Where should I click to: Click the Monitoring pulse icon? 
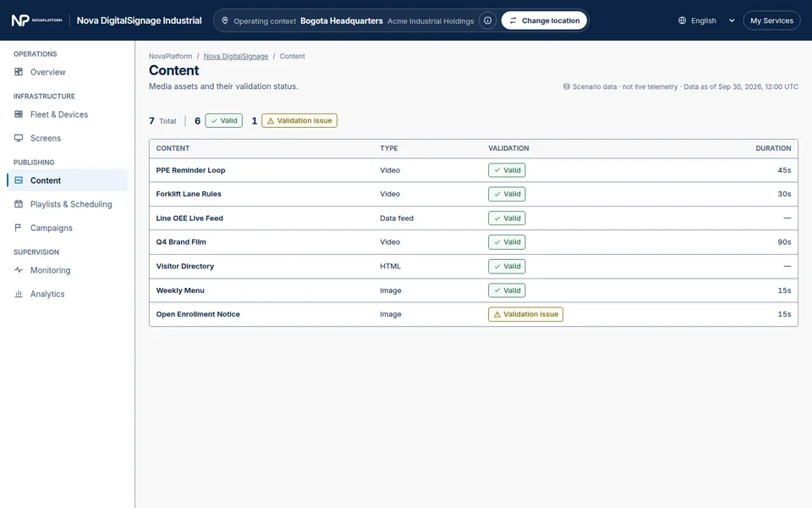click(19, 270)
